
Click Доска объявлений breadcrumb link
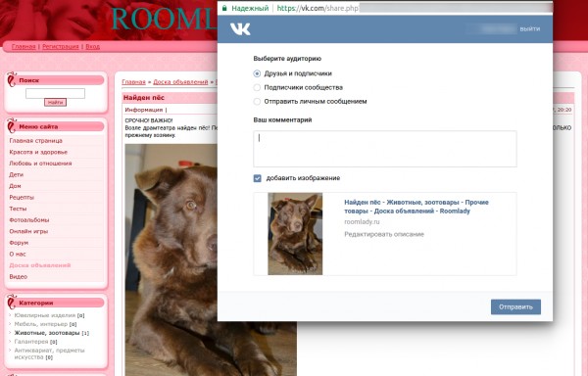tap(180, 82)
